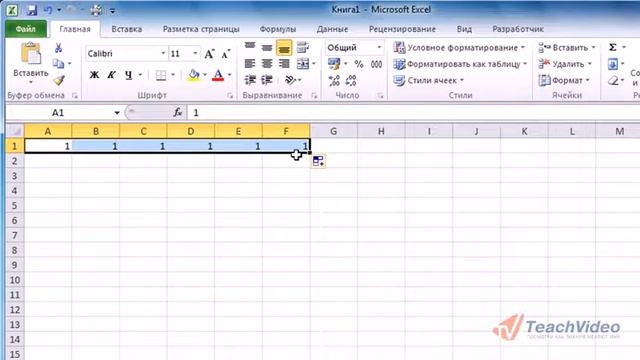Open the font color dropdown arrow
Viewport: 640px width, 360px height.
click(229, 75)
